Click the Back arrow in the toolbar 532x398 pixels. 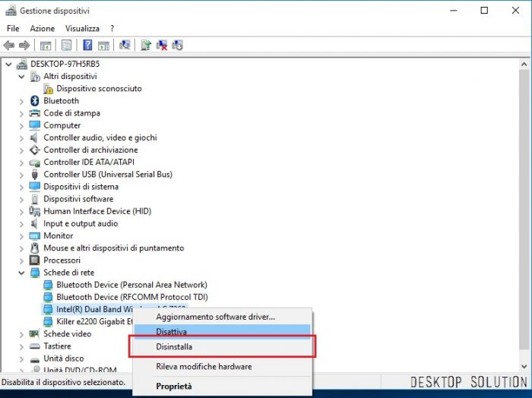point(9,45)
